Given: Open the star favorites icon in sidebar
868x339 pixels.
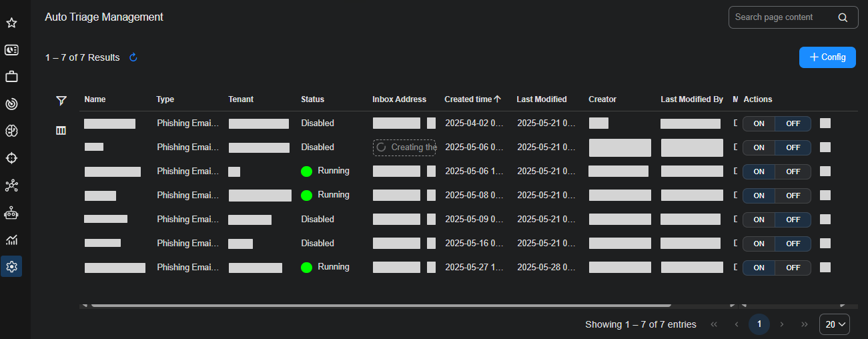Looking at the screenshot, I should pos(11,23).
